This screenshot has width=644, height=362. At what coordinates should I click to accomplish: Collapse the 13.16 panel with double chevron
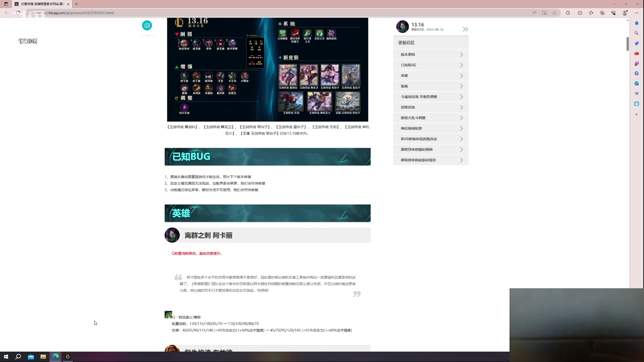(465, 29)
